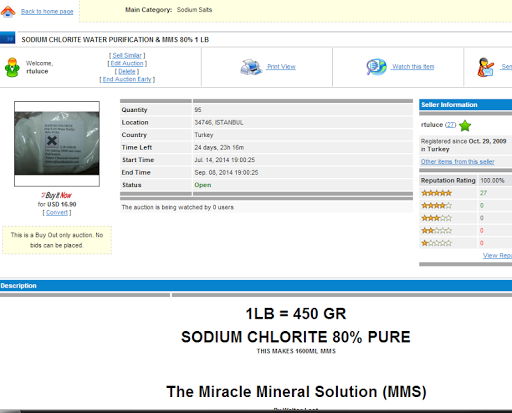The height and width of the screenshot is (413, 512).
Task: Click the Watch this Item magnifier icon
Action: tap(376, 67)
